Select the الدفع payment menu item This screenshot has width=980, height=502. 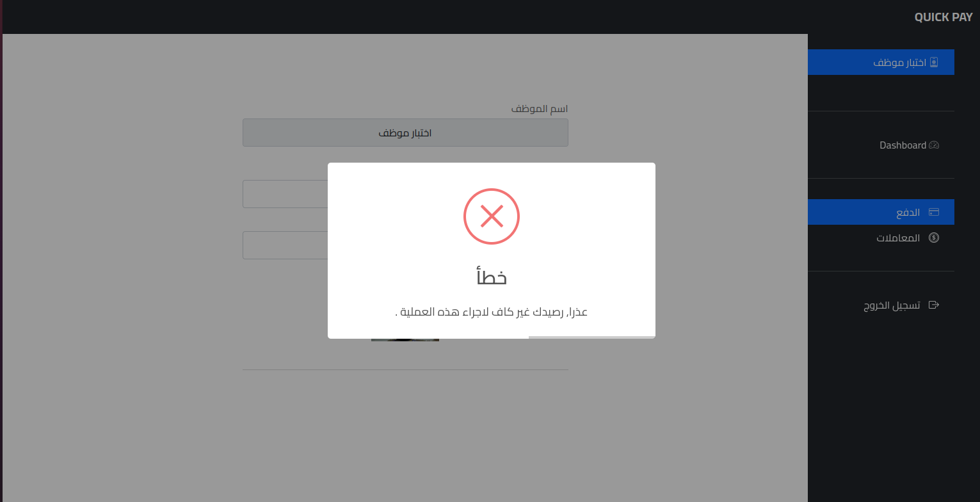coord(881,212)
